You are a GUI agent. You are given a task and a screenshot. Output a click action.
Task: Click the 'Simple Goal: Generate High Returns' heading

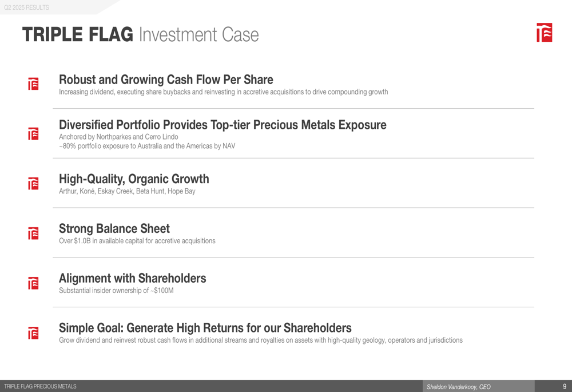click(205, 328)
